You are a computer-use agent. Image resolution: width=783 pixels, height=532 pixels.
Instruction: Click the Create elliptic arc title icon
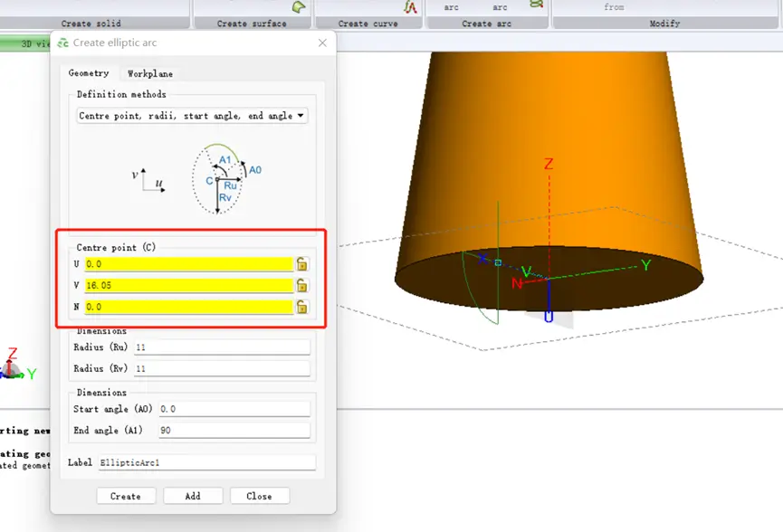click(63, 43)
